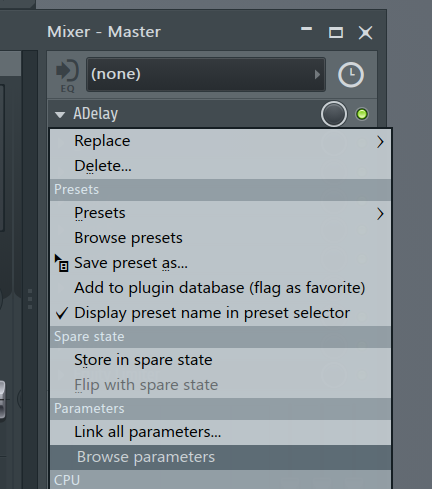Choose Save preset as...

point(220,263)
